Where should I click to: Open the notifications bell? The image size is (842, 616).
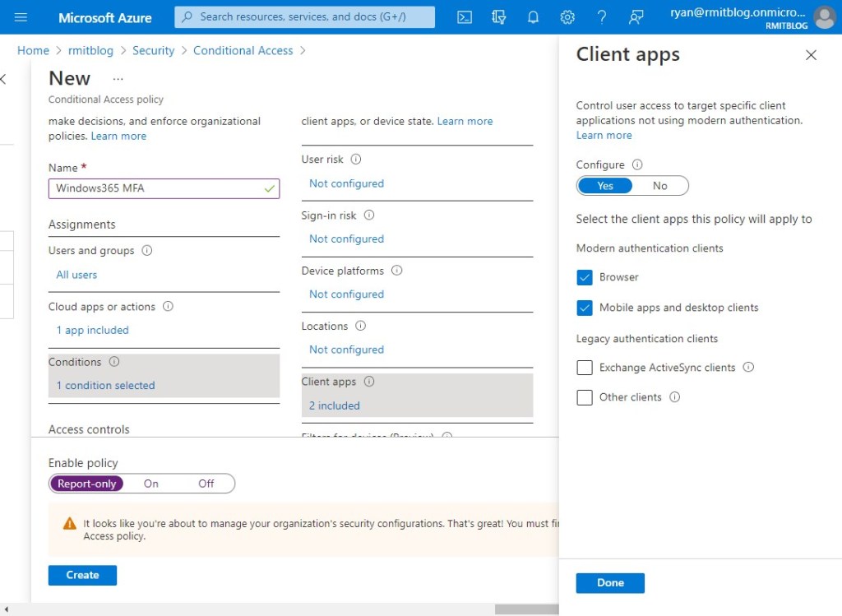tap(533, 17)
